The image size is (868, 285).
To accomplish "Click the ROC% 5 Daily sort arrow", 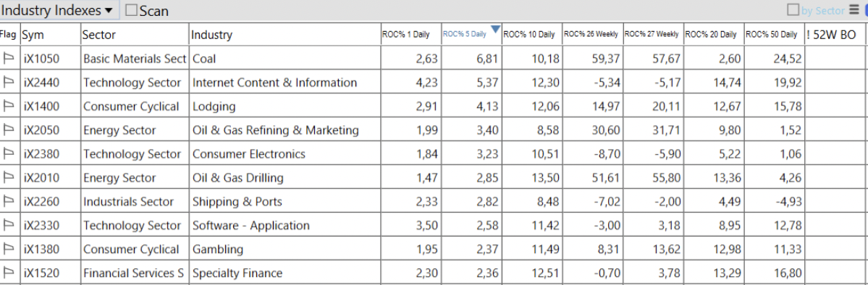I will (495, 30).
